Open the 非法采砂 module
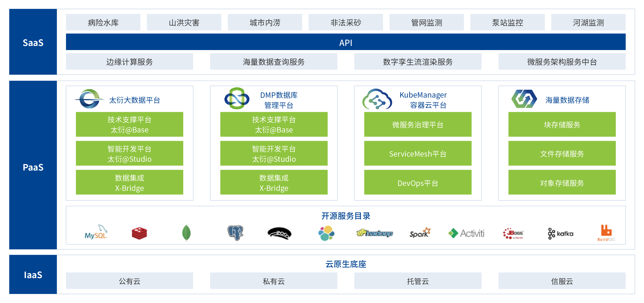 [346, 22]
